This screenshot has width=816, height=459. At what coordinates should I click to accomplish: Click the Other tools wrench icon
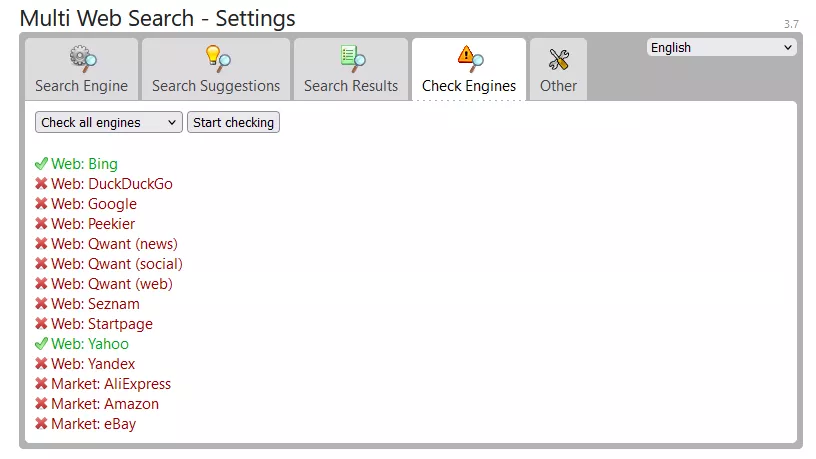pos(558,59)
